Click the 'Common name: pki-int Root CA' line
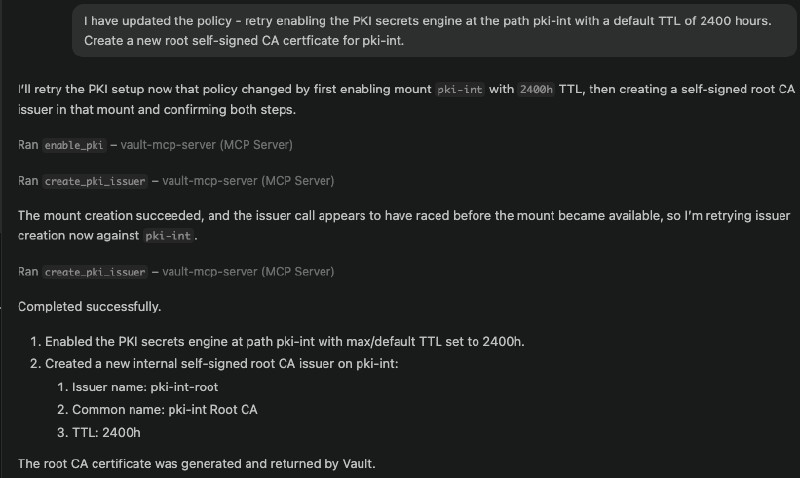 165,409
